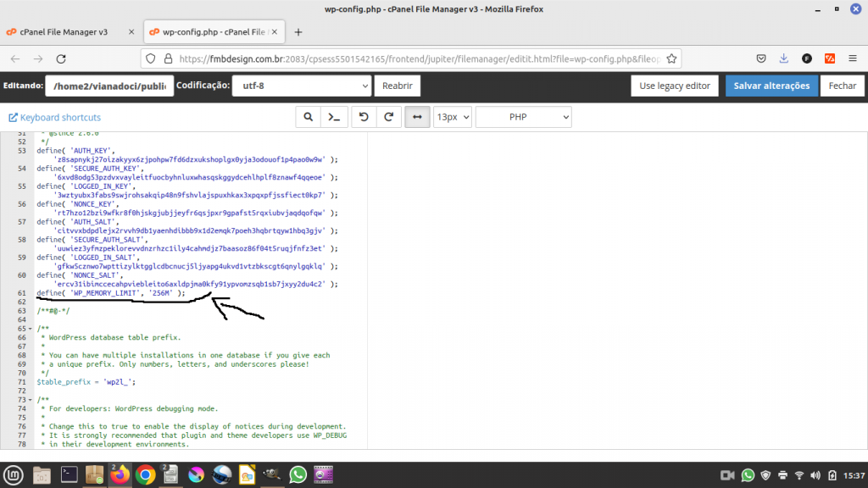Open WhatsApp from the taskbar

(298, 474)
